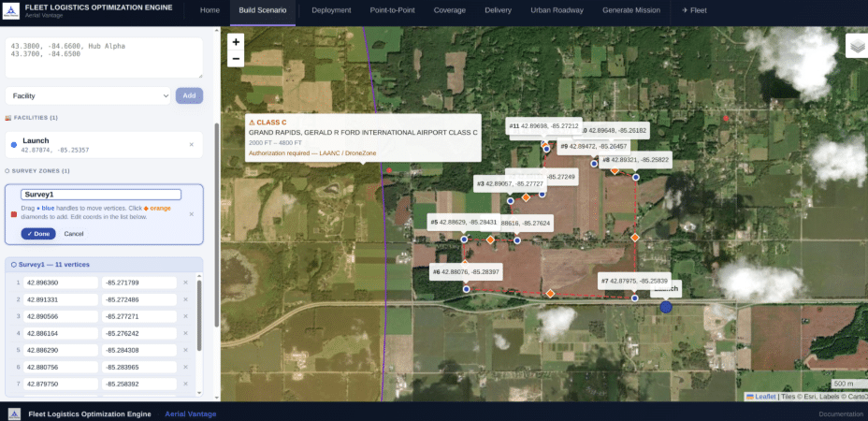Click the Add facility button
Image resolution: width=868 pixels, height=421 pixels.
coord(189,95)
